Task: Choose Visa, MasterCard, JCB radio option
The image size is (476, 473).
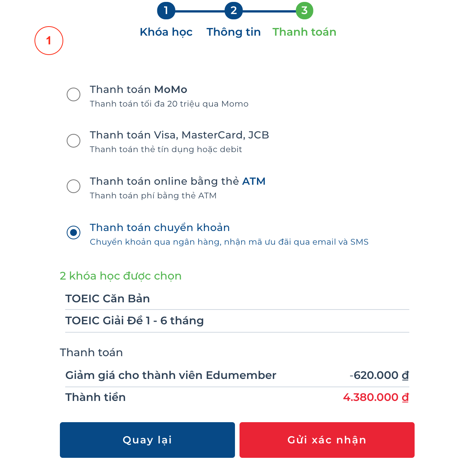Action: point(74,141)
